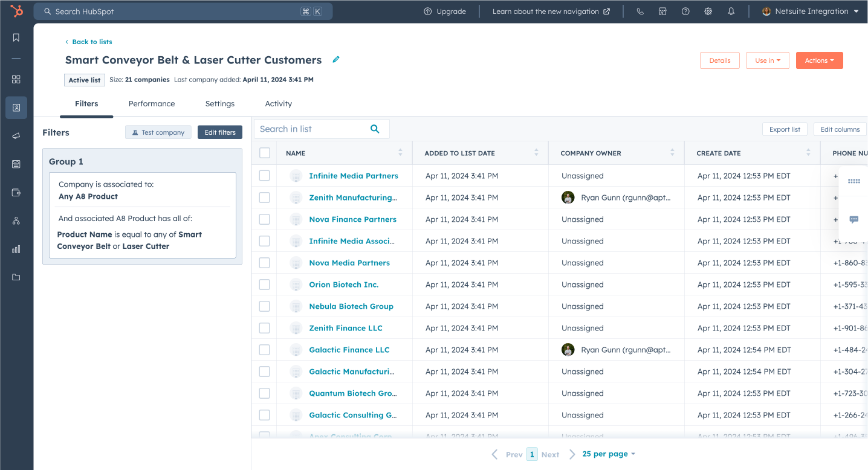Open the Actions dropdown button
This screenshot has width=868, height=470.
point(820,60)
